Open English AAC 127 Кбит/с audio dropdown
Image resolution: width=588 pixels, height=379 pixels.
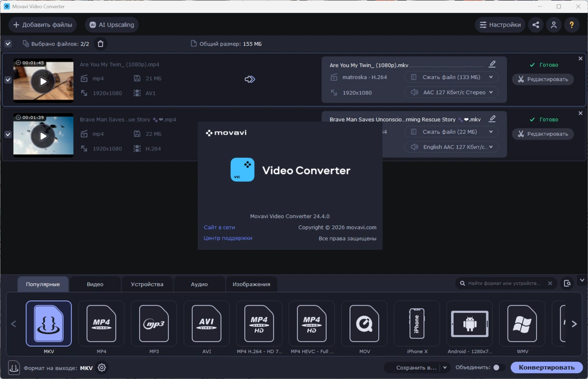(x=451, y=147)
